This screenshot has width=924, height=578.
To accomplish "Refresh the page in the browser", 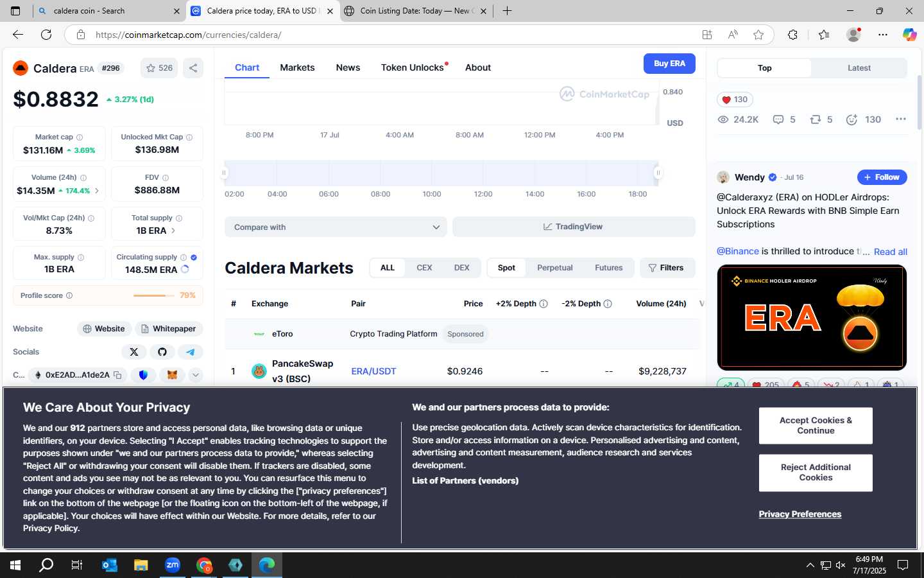I will [x=46, y=35].
